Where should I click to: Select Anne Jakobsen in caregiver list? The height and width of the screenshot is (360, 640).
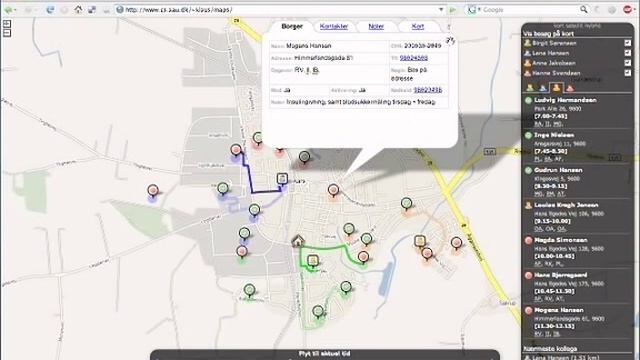554,63
